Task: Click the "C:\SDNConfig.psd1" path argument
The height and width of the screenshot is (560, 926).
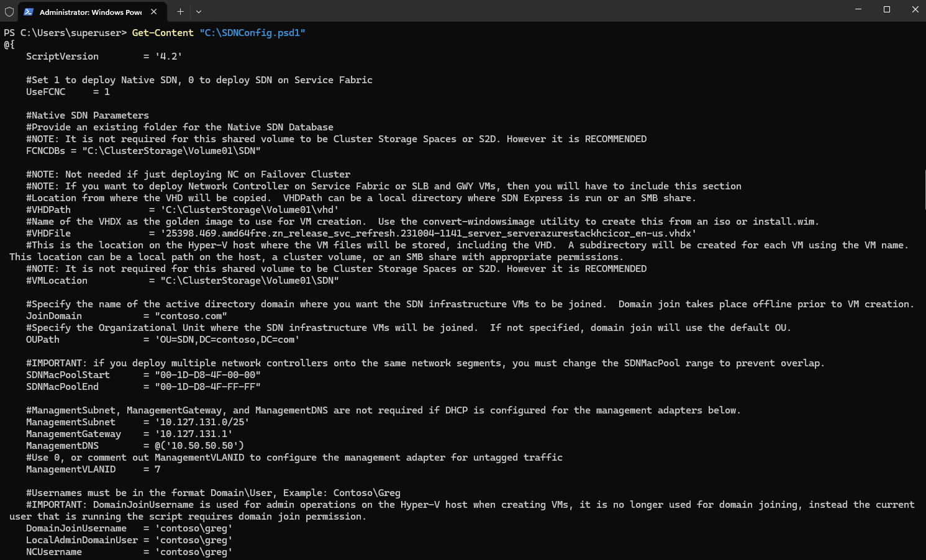Action: click(x=252, y=33)
